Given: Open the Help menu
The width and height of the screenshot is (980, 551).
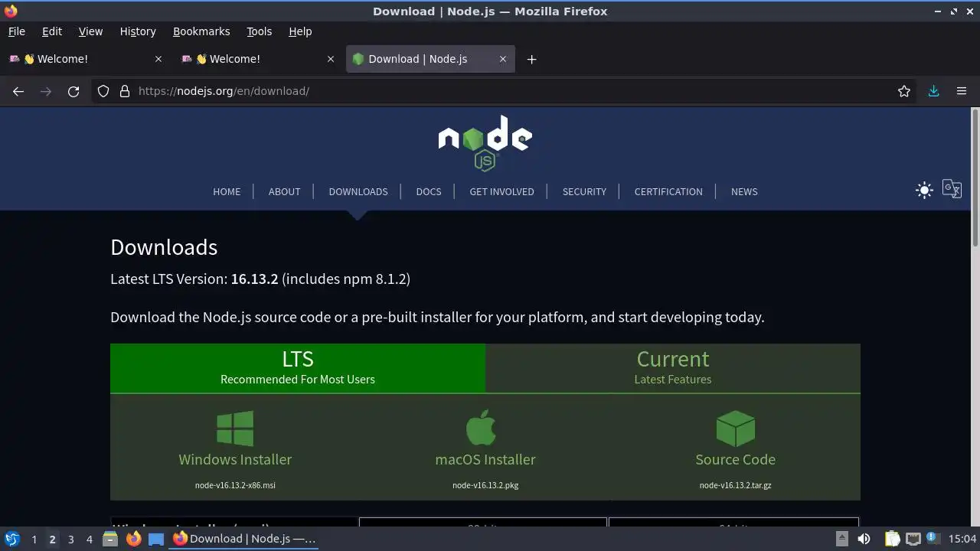Looking at the screenshot, I should 300,31.
